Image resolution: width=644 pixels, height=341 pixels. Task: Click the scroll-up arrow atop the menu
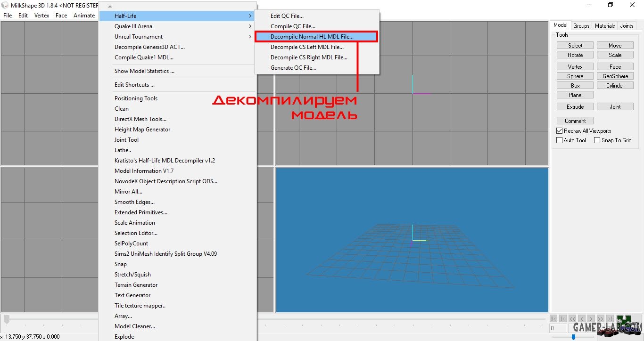pyautogui.click(x=110, y=6)
